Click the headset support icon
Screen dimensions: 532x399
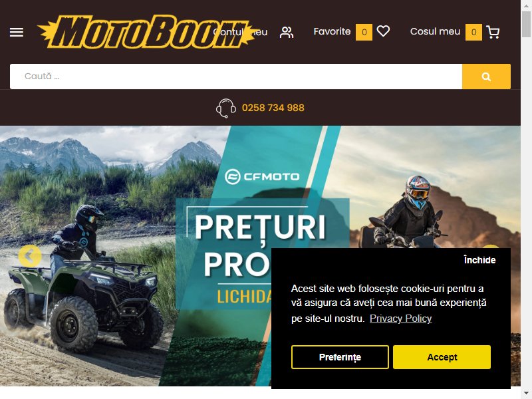(x=226, y=108)
